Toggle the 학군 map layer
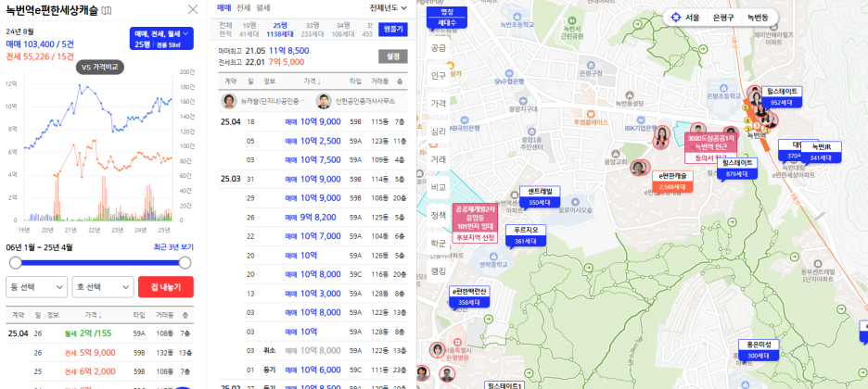 click(x=439, y=243)
